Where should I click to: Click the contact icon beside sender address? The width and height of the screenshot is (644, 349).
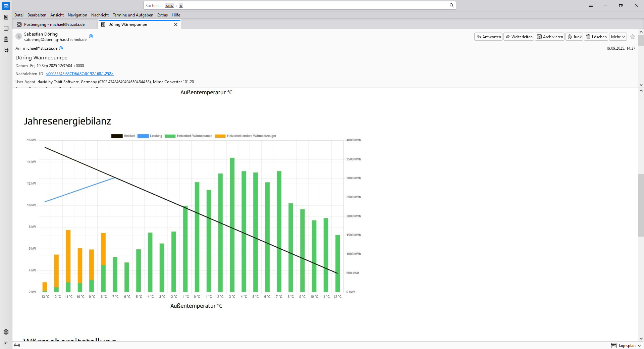click(91, 36)
